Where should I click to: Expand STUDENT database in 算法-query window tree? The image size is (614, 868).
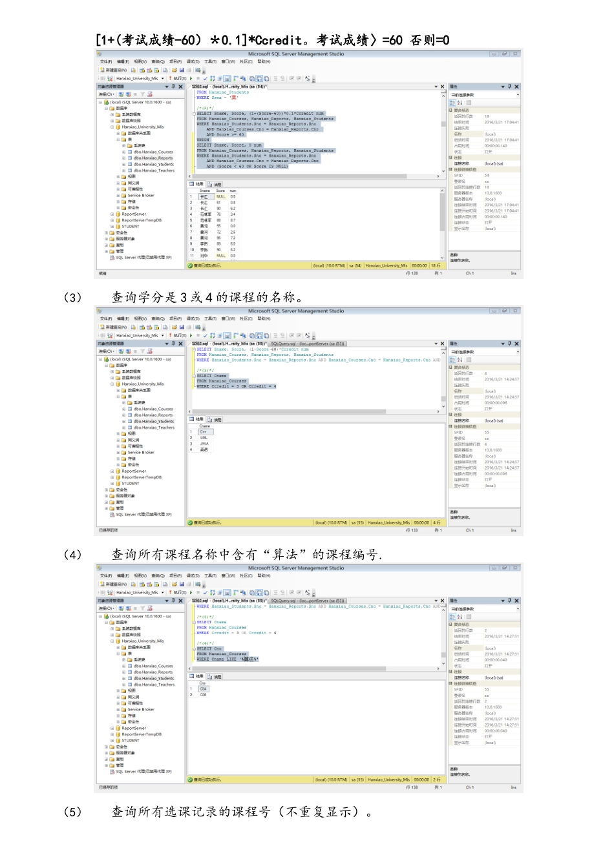coord(112,741)
